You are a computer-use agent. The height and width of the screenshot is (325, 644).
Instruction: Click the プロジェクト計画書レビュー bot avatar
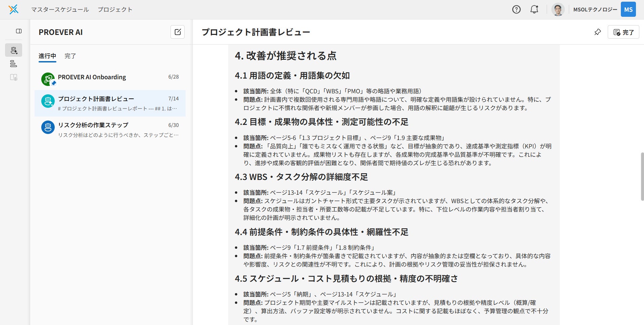coord(48,101)
